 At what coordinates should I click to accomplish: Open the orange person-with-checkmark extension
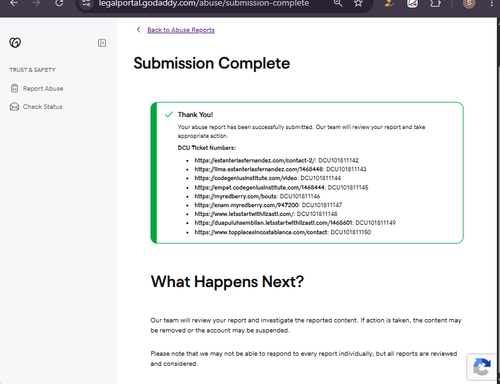389,3
